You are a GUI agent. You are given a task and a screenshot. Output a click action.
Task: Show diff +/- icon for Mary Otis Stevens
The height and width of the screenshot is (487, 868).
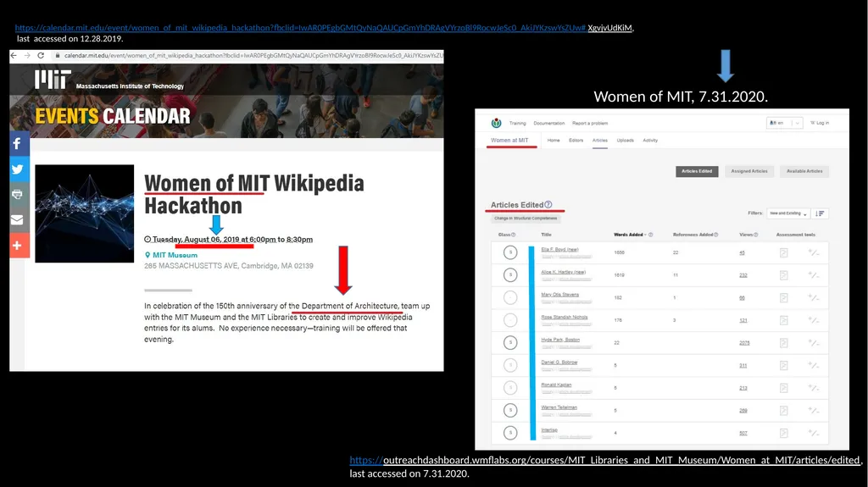point(813,298)
